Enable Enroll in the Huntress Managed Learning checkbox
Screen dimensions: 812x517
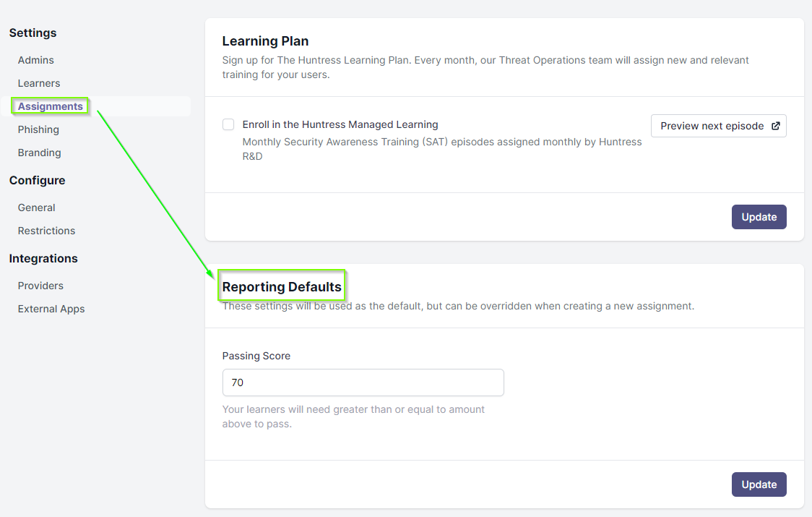coord(228,124)
